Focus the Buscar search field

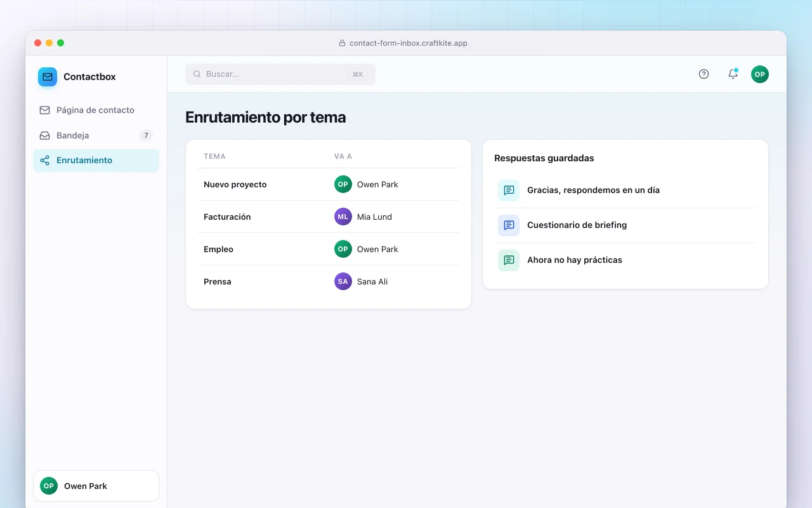280,74
